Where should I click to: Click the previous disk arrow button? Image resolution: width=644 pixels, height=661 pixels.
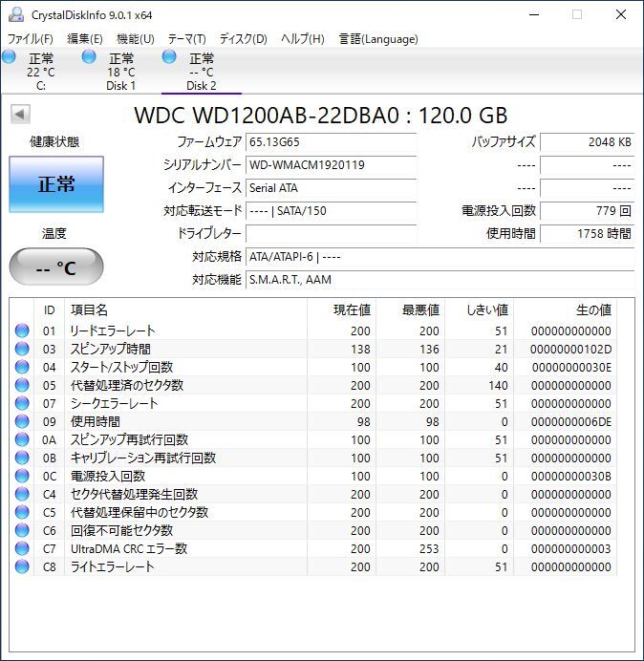click(x=20, y=115)
